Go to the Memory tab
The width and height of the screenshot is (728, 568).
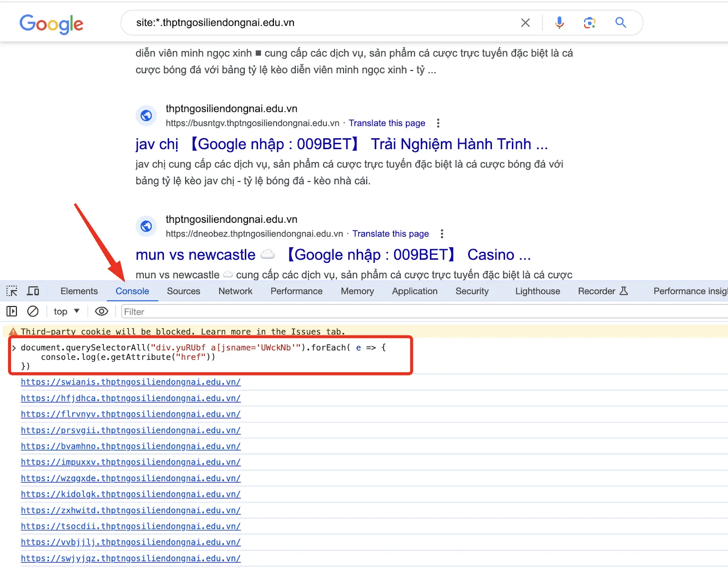coord(357,291)
